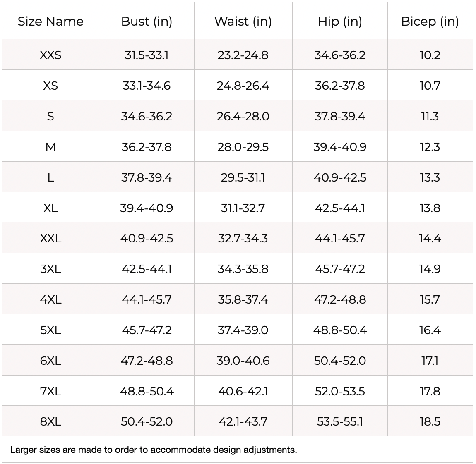The image size is (476, 464).
Task: Click waist value 29.5-31.1 for size L
Action: [243, 177]
